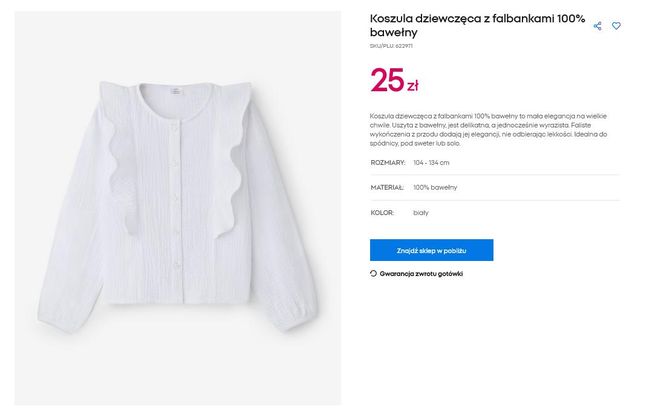Click the brand tag inside shirt collar
The height and width of the screenshot is (415, 664).
(176, 91)
